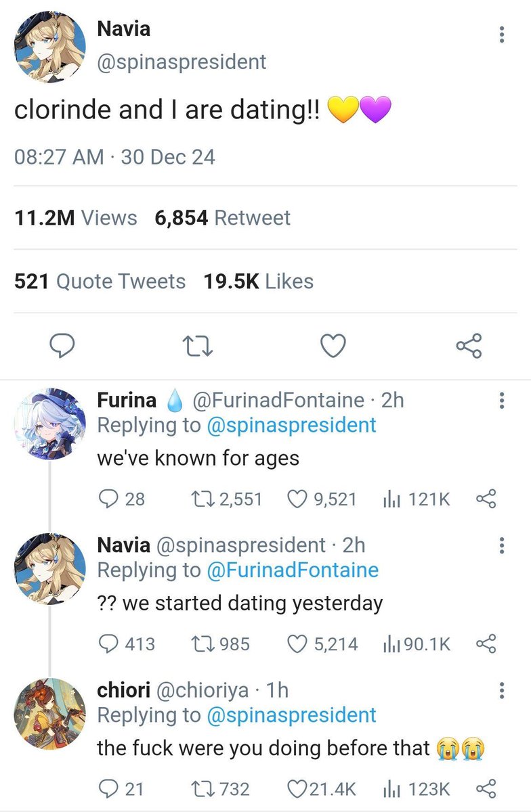531x812 pixels.
Task: Open reply on Navia's main tweet
Action: tap(63, 346)
